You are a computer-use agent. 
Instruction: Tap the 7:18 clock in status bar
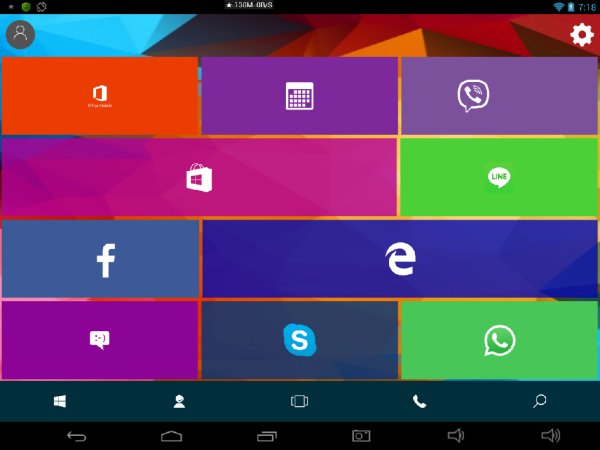(587, 7)
